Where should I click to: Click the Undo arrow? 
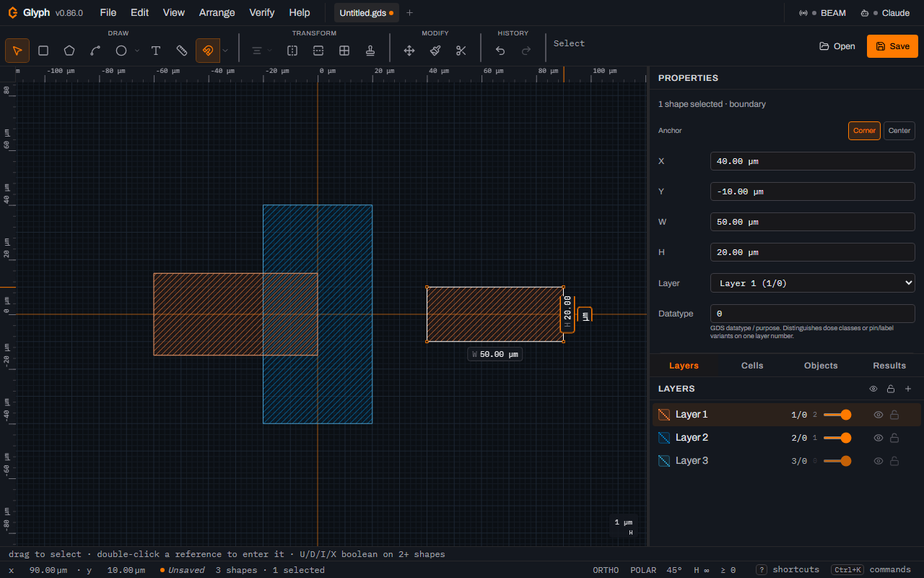tap(500, 51)
